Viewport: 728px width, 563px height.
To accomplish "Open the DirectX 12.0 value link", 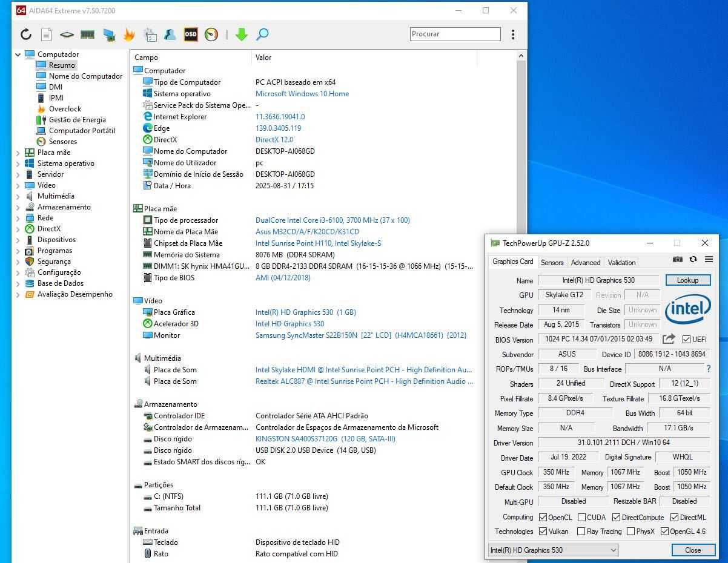I will 274,140.
